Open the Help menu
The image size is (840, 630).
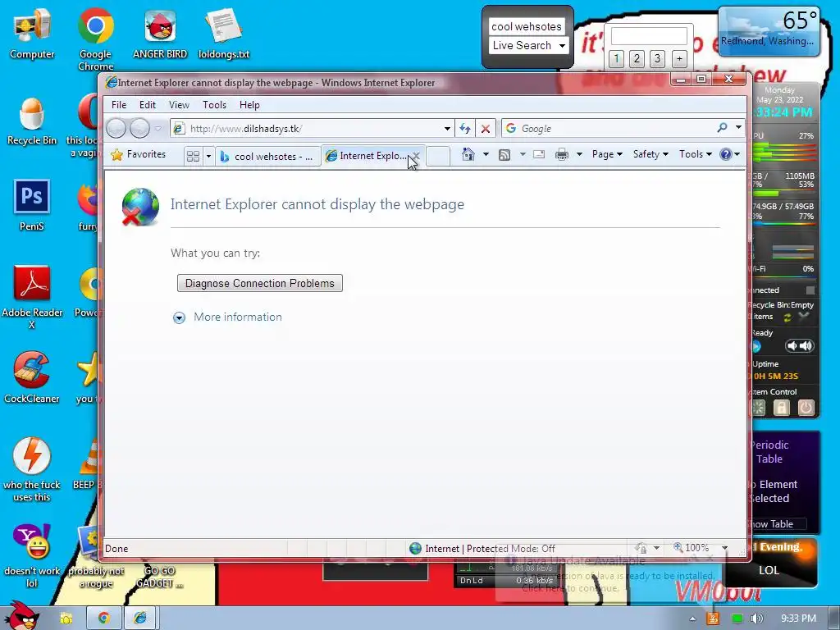(249, 105)
